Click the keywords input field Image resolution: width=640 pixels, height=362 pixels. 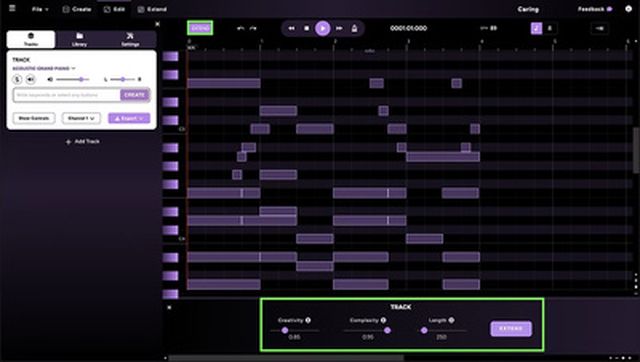click(67, 95)
